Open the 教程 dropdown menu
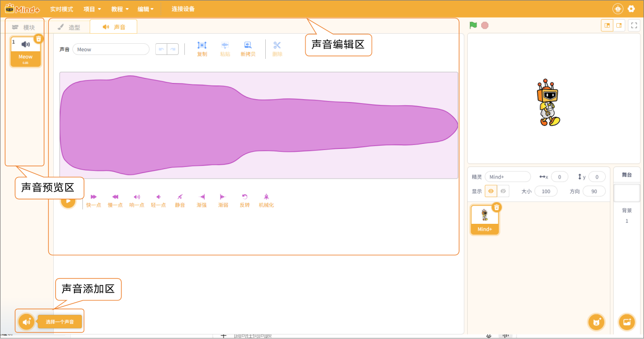 tap(120, 9)
